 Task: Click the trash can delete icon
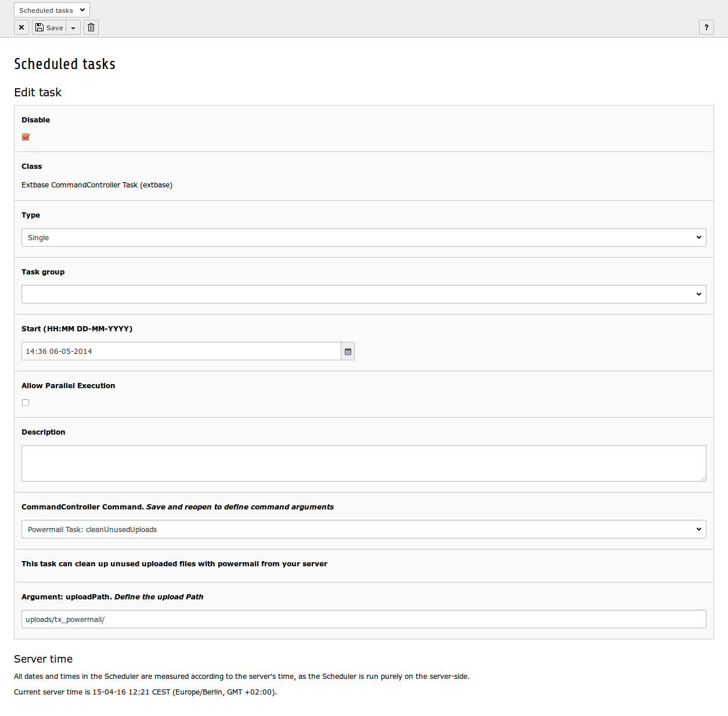91,27
